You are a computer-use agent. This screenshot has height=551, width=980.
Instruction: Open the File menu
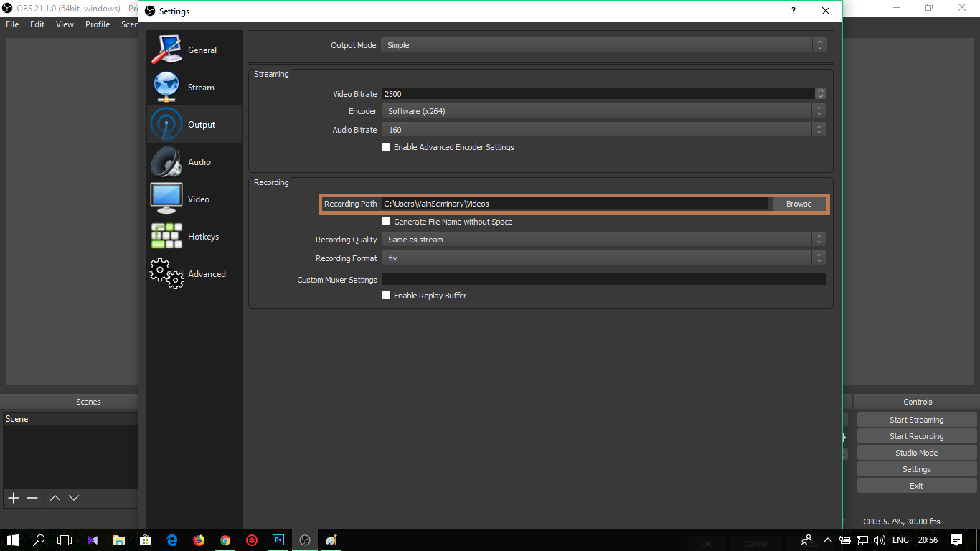[12, 24]
